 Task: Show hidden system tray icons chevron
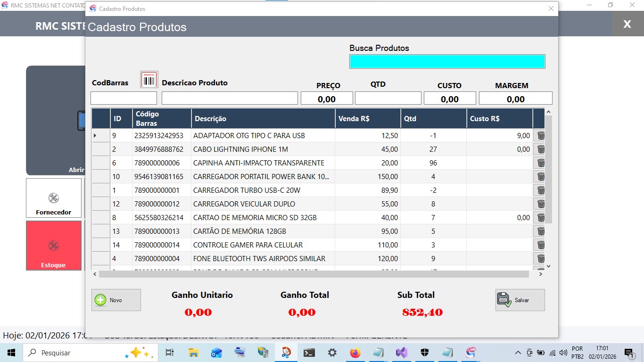click(518, 353)
